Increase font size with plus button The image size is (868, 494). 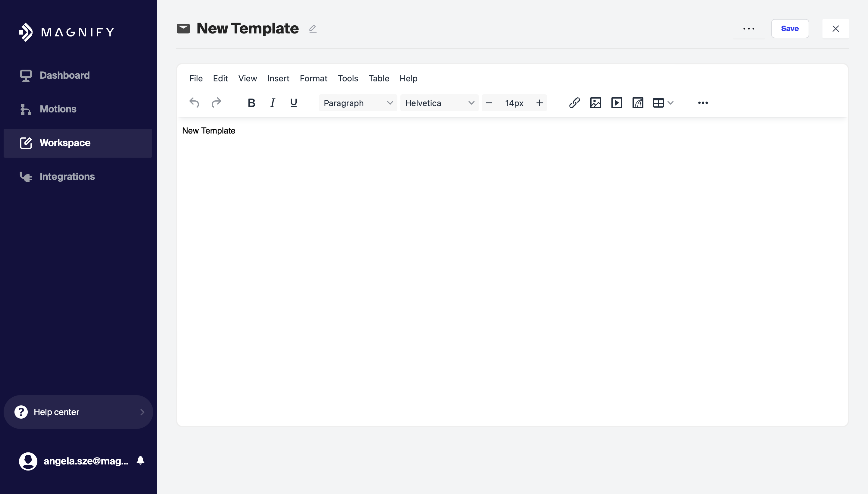(539, 103)
